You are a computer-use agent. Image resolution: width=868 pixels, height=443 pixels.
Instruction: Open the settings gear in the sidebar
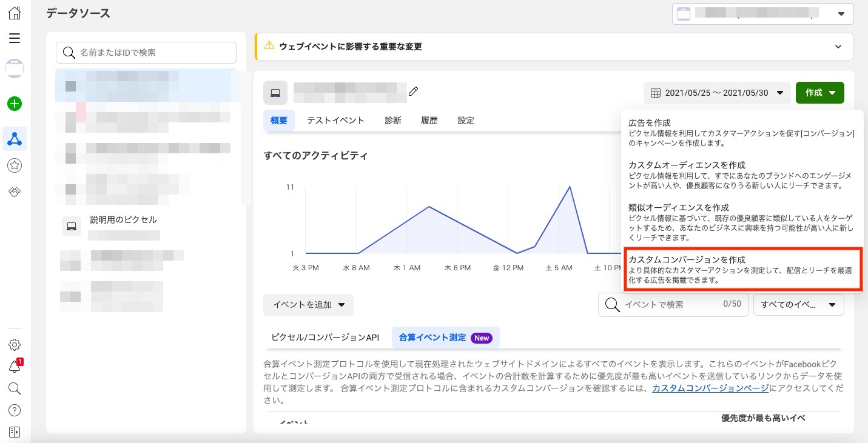click(15, 345)
